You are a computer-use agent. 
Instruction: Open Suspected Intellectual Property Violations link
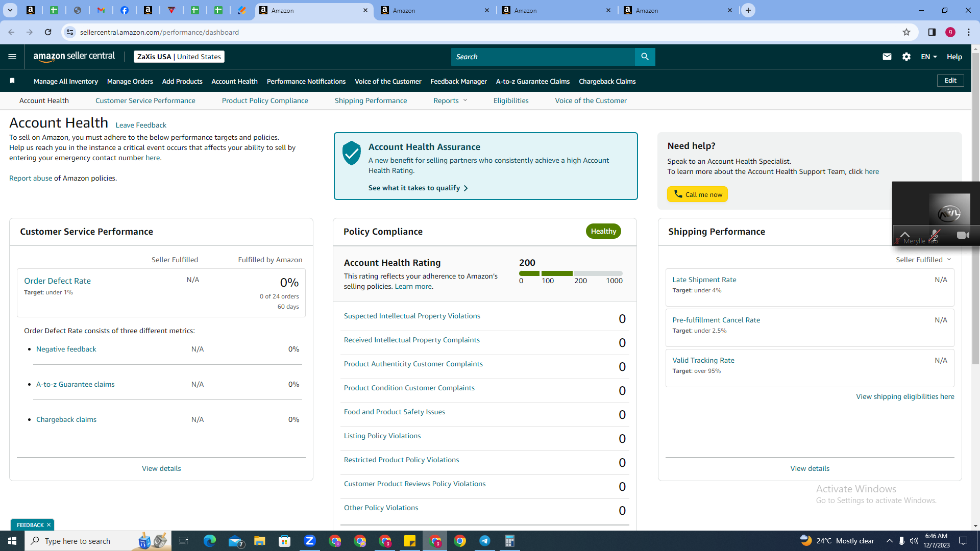(x=412, y=316)
